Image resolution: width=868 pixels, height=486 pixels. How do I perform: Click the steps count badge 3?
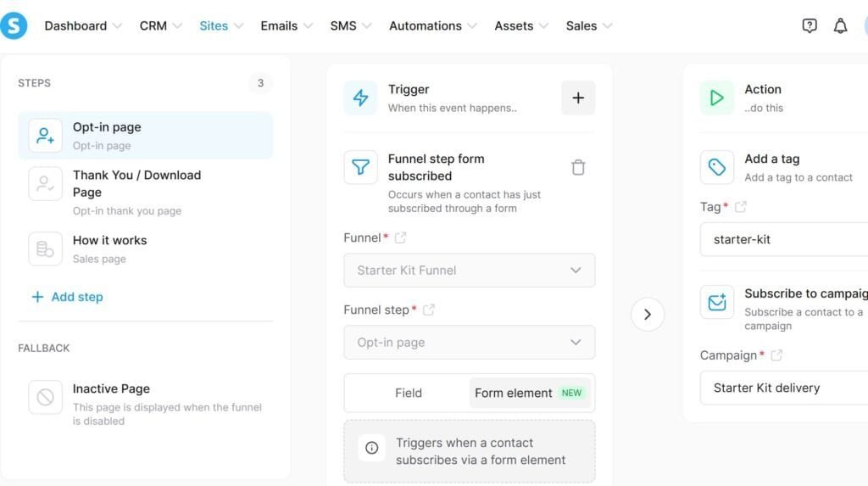tap(260, 83)
